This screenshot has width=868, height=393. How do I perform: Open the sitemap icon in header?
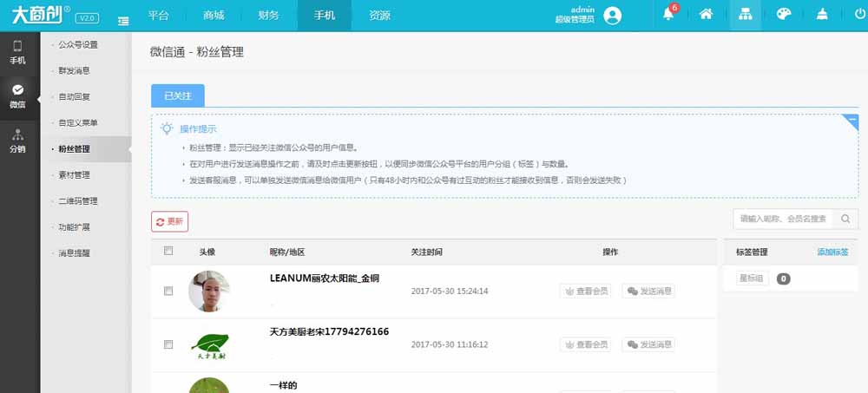point(744,15)
